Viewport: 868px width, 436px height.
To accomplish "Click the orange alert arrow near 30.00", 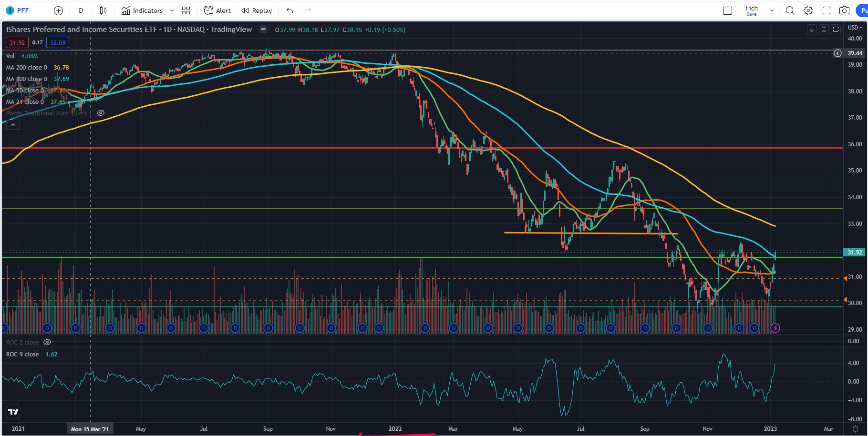I will pos(846,300).
